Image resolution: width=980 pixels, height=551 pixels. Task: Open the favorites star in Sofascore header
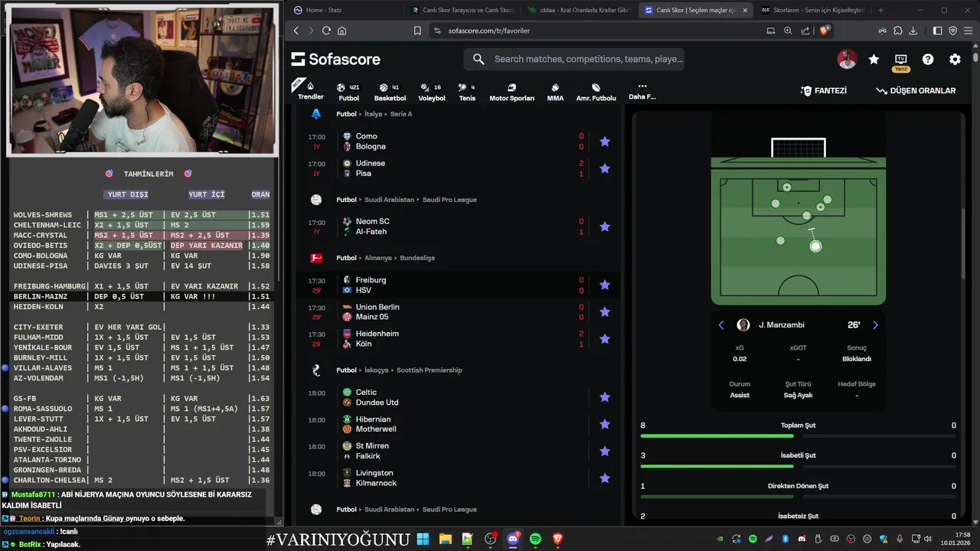click(874, 59)
